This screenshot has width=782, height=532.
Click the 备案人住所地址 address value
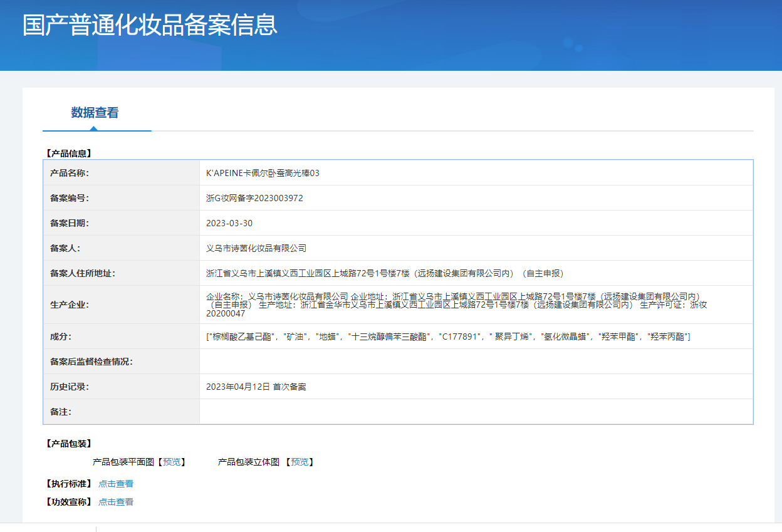(385, 273)
